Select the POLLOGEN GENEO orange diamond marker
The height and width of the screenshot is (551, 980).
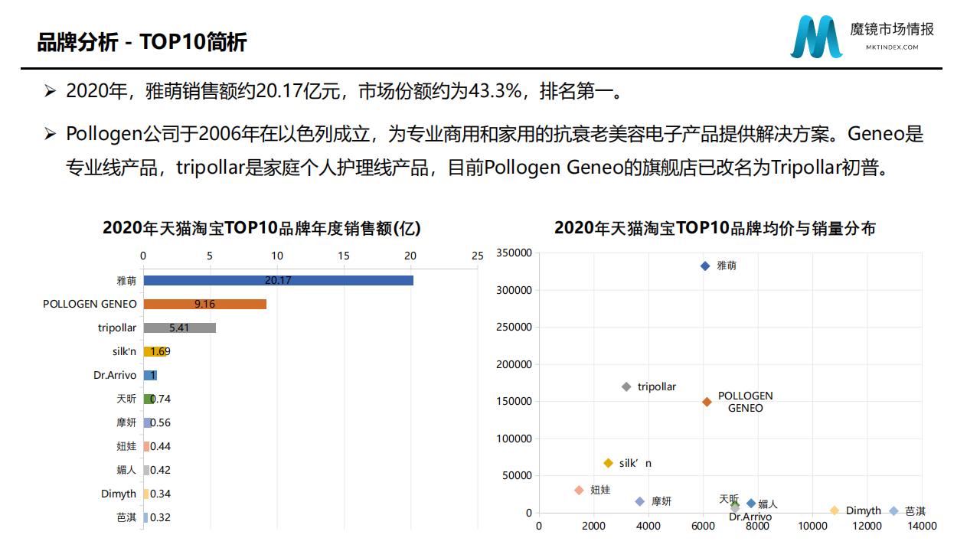click(707, 402)
